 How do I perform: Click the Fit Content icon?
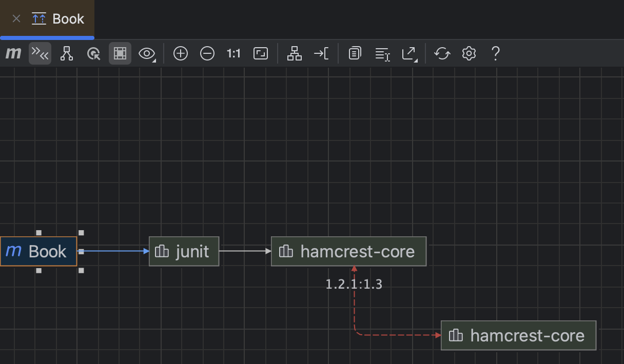261,53
